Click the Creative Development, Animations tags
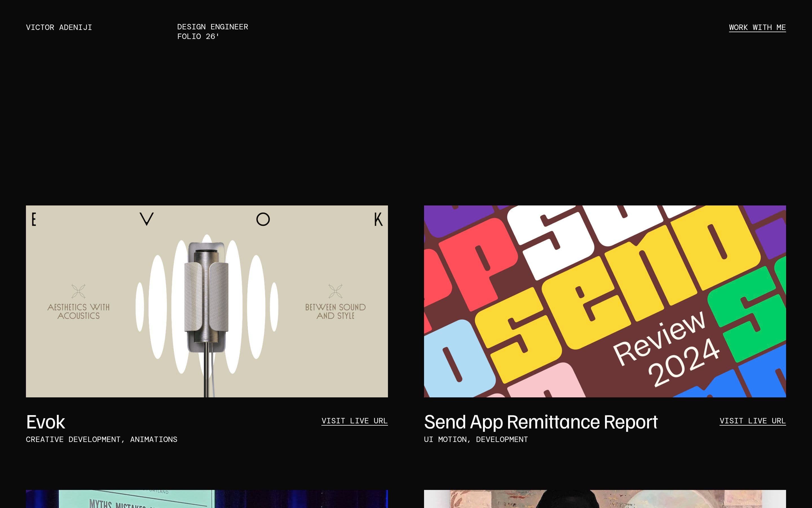 coord(101,439)
